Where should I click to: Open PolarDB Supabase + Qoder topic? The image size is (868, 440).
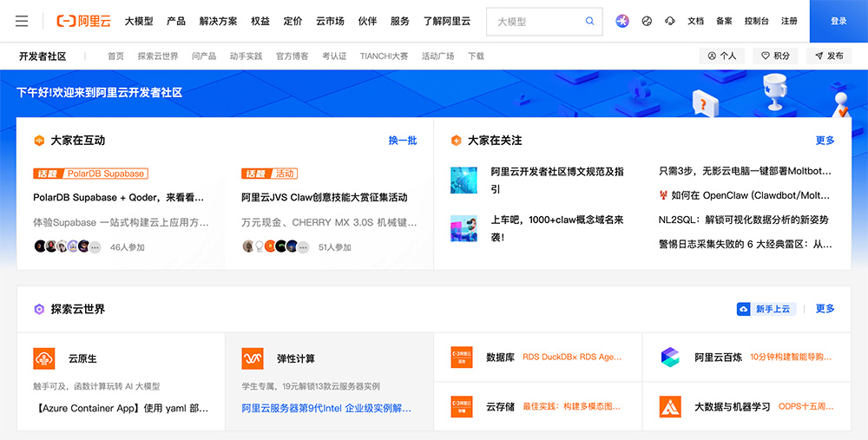[x=119, y=198]
